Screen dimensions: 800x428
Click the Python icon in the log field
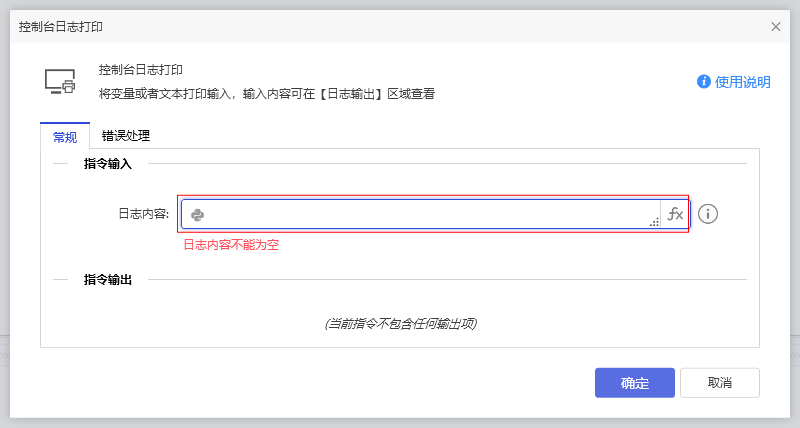198,214
